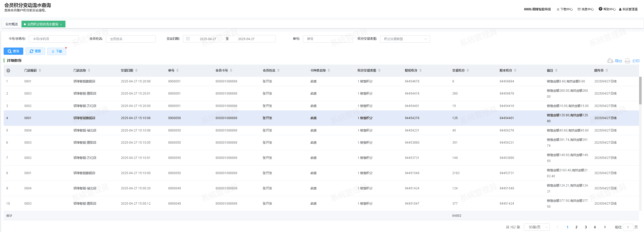Open the message center envelope
644x232 pixels.
[x=586, y=9]
